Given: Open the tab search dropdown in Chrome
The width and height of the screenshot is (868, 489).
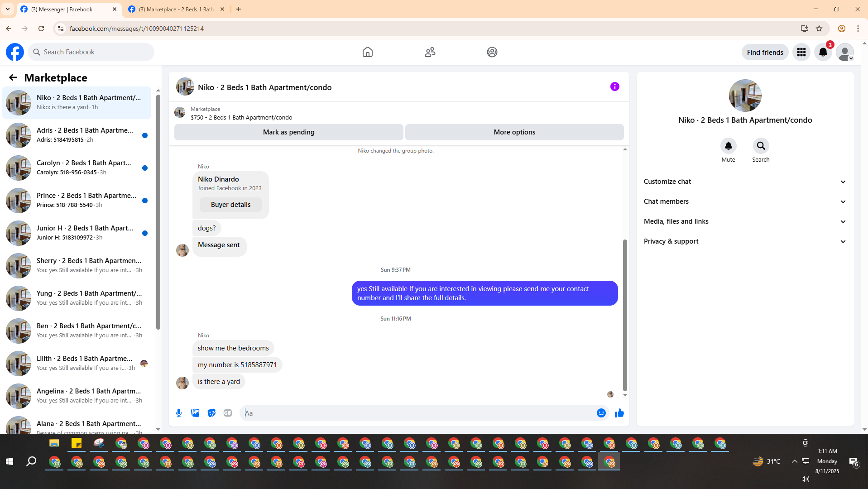Looking at the screenshot, I should pos(8,9).
